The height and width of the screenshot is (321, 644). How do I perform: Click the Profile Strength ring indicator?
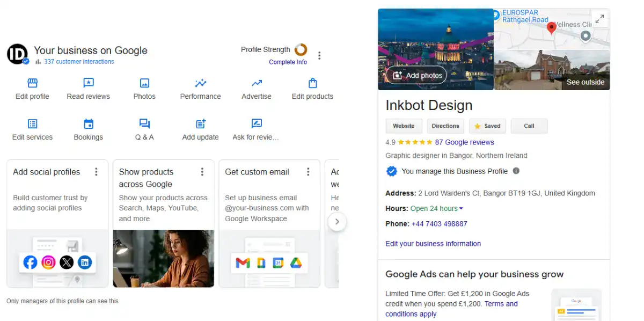pyautogui.click(x=301, y=50)
